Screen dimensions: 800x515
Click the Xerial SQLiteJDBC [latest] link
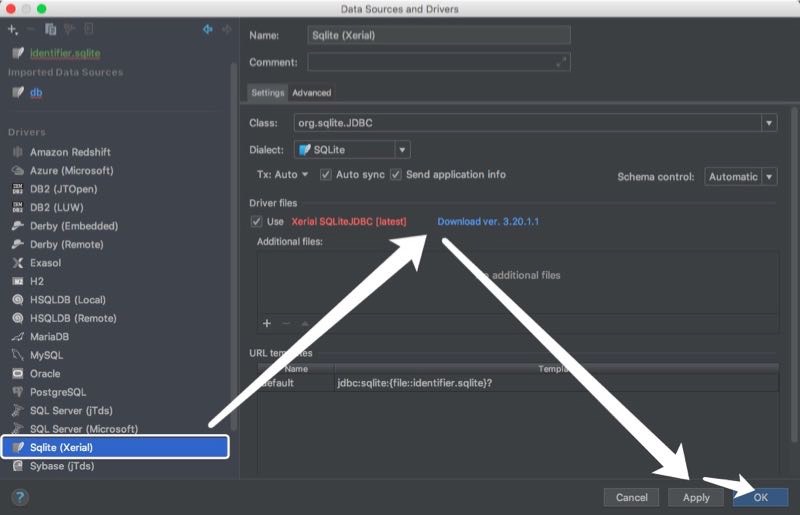(x=349, y=222)
